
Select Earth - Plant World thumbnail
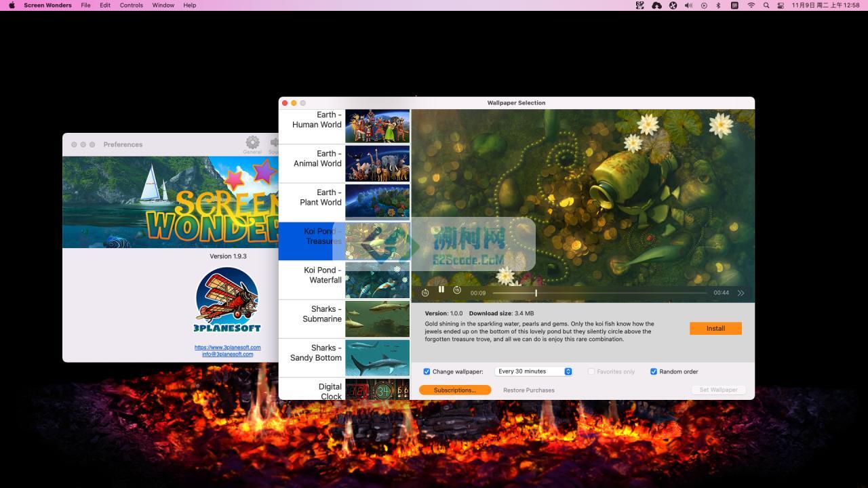(377, 203)
